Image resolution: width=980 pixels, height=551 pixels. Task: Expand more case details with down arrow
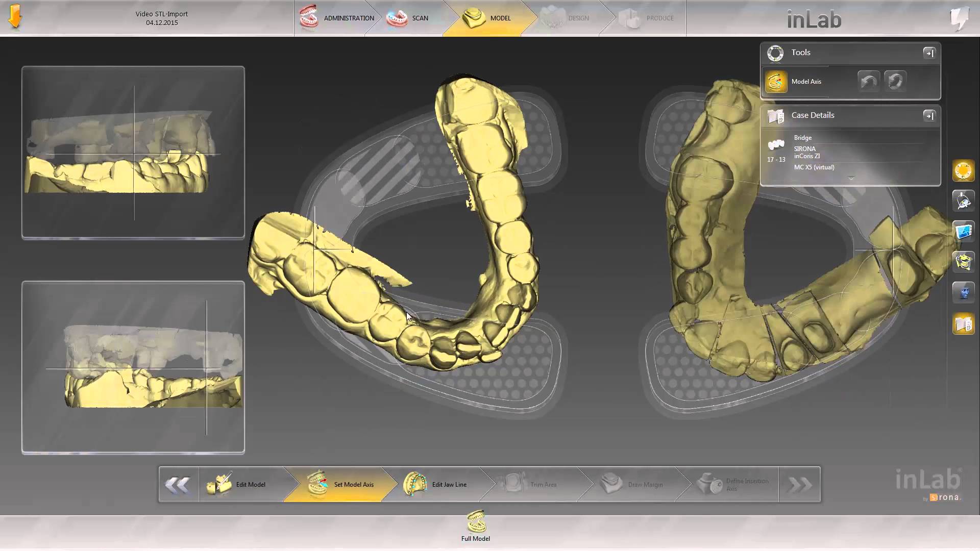click(x=851, y=178)
